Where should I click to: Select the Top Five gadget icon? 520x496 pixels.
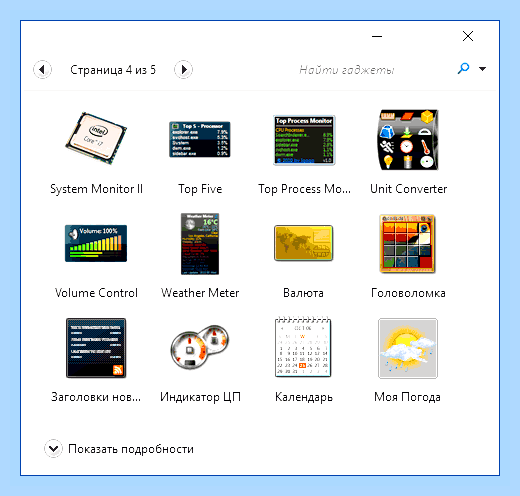[200, 139]
